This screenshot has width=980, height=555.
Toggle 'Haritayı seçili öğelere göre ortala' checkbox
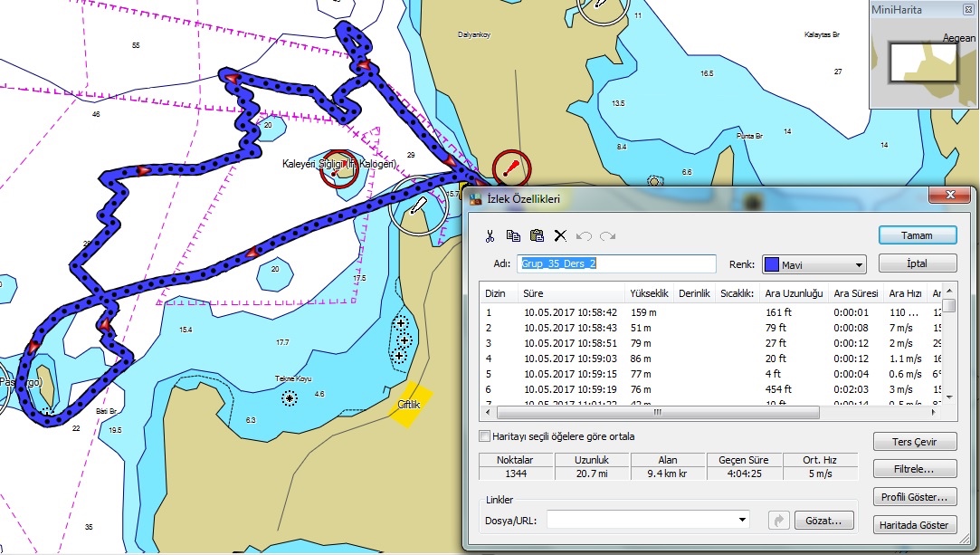coord(484,436)
